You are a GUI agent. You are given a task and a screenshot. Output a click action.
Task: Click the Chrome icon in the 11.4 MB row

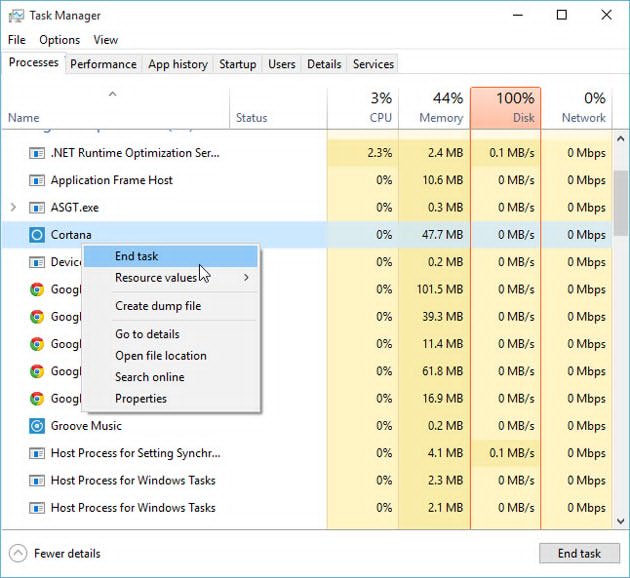37,344
